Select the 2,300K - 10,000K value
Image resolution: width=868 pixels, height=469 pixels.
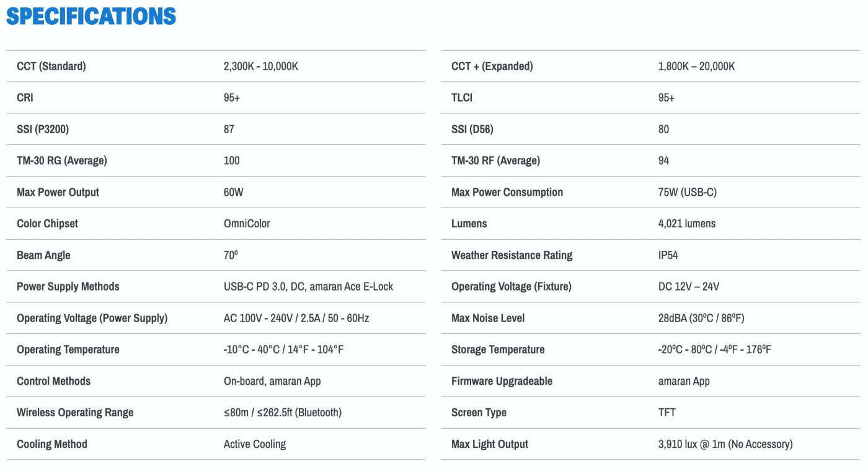[x=260, y=66]
